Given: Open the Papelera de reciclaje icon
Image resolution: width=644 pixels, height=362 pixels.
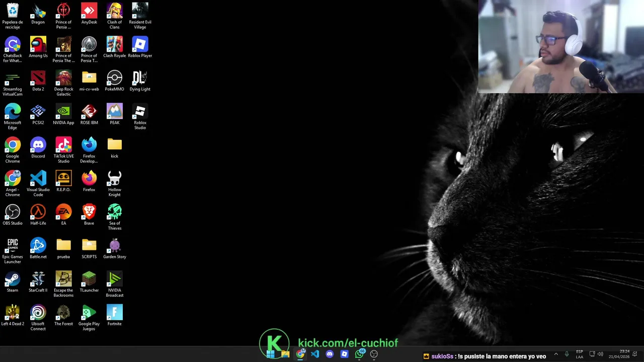Looking at the screenshot, I should pyautogui.click(x=13, y=16).
